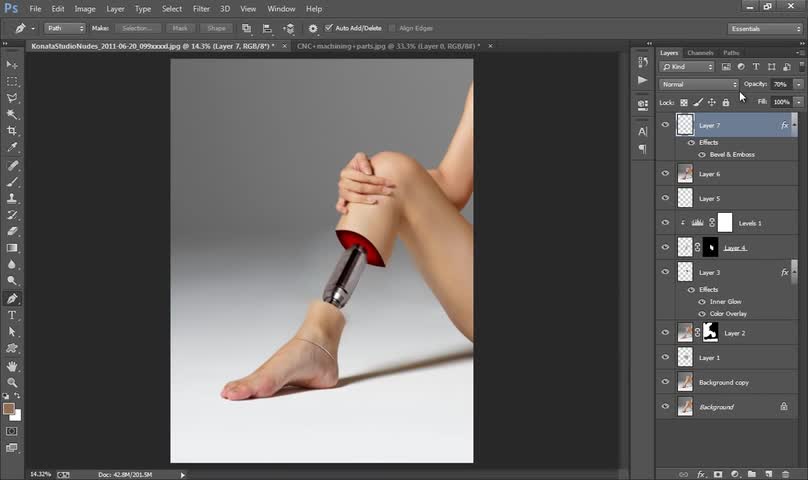Switch to CNC+machining+parts.jpg document tab
This screenshot has width=808, height=480.
(x=388, y=46)
